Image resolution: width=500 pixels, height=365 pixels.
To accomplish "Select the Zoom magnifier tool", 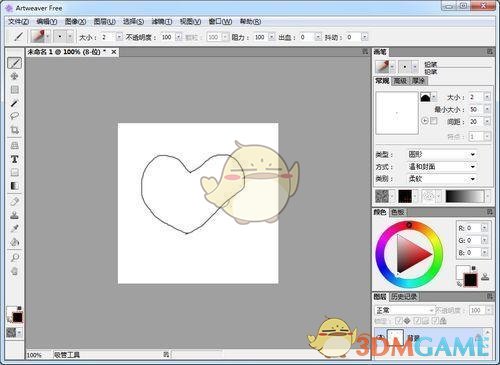I will click(14, 257).
